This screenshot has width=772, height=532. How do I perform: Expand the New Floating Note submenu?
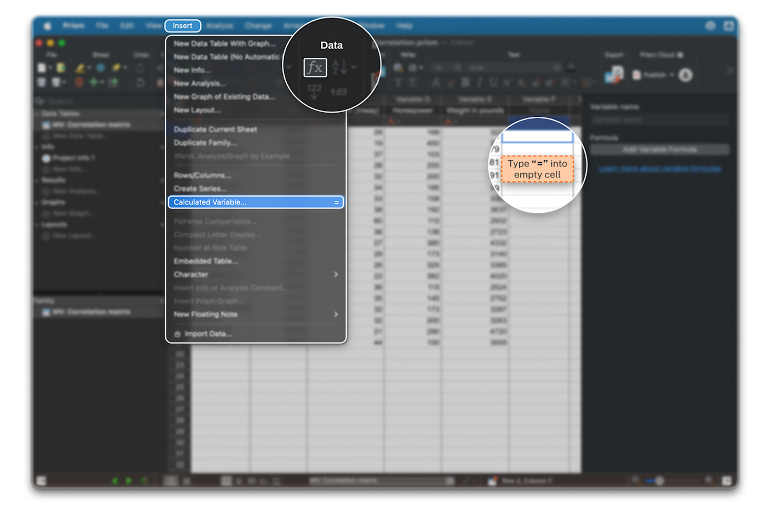pyautogui.click(x=336, y=315)
